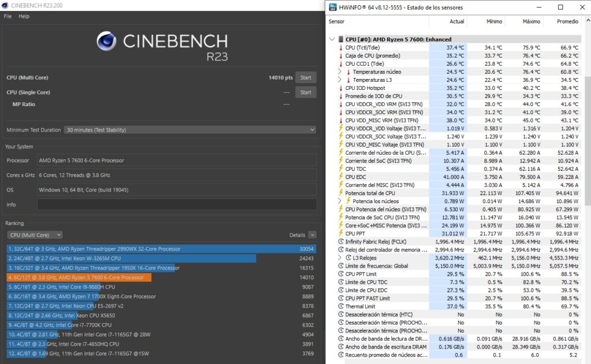Click the Actual column header
The height and width of the screenshot is (364, 591).
[457, 21]
